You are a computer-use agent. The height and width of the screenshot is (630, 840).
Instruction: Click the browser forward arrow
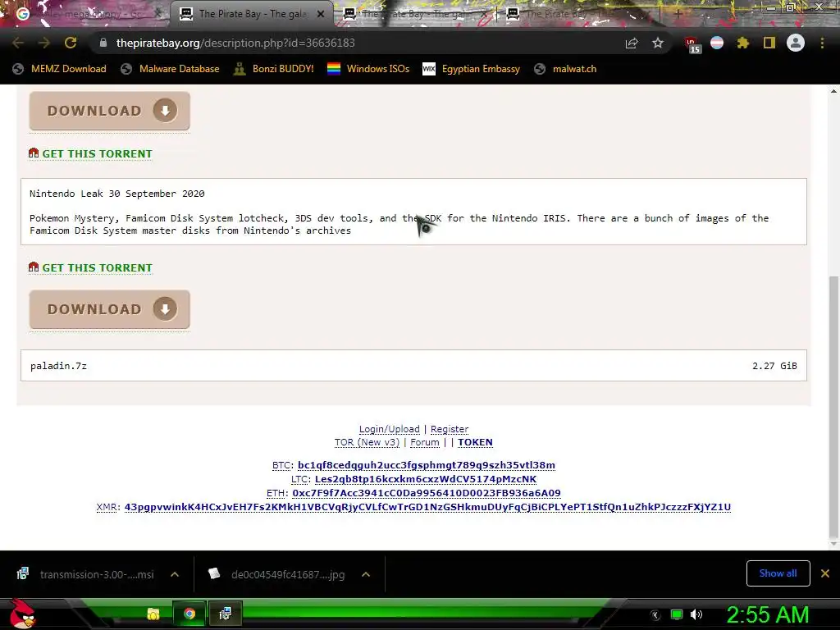click(x=44, y=43)
